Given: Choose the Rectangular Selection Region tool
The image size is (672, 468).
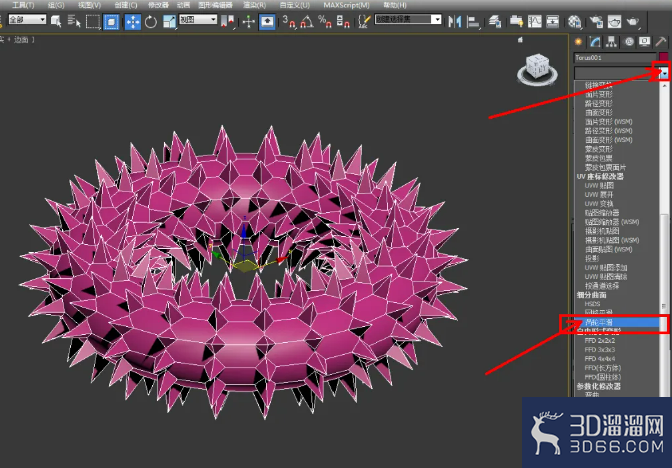Looking at the screenshot, I should point(93,21).
